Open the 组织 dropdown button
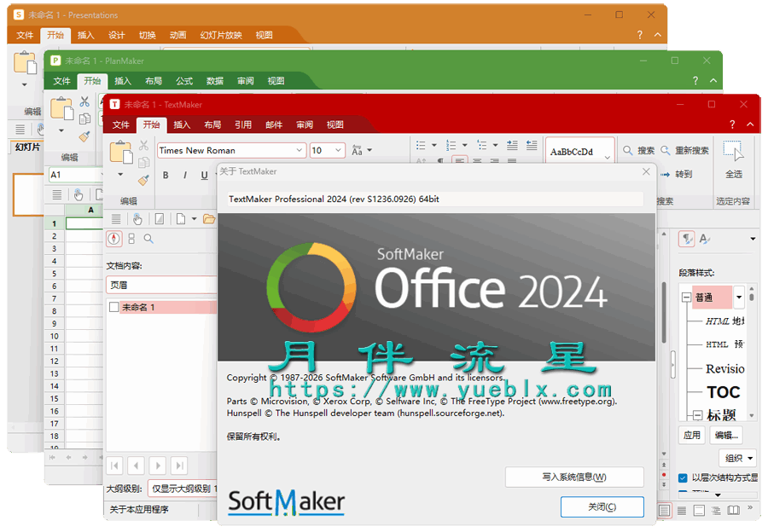Image resolution: width=768 pixels, height=532 pixels. (x=737, y=458)
